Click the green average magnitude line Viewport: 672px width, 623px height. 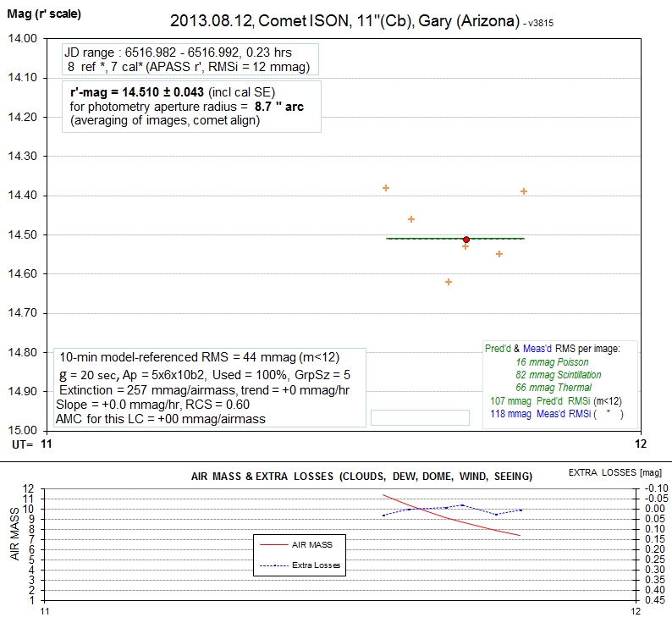click(455, 239)
